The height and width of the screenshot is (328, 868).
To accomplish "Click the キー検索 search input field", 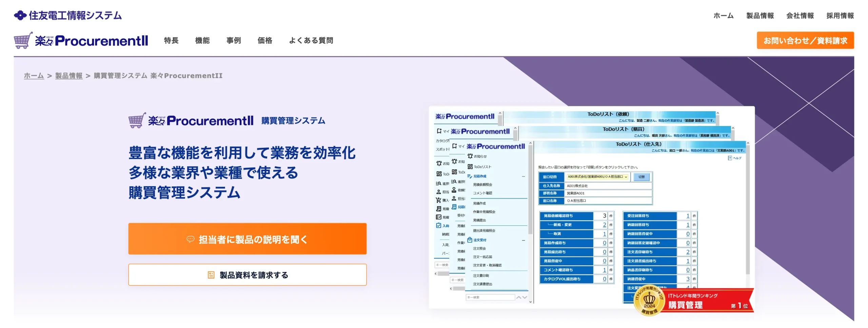I will tap(491, 297).
